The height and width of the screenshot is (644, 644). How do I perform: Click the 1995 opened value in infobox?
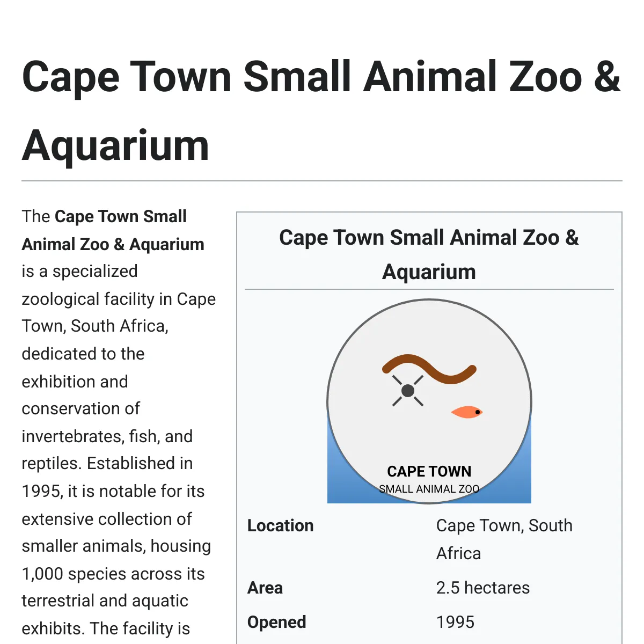(x=456, y=622)
